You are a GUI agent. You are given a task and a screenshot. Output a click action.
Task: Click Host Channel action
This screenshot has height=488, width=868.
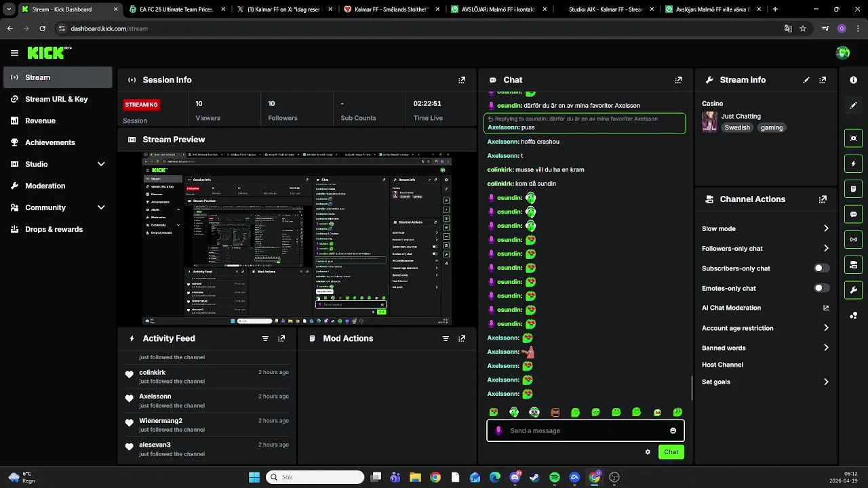(x=722, y=365)
